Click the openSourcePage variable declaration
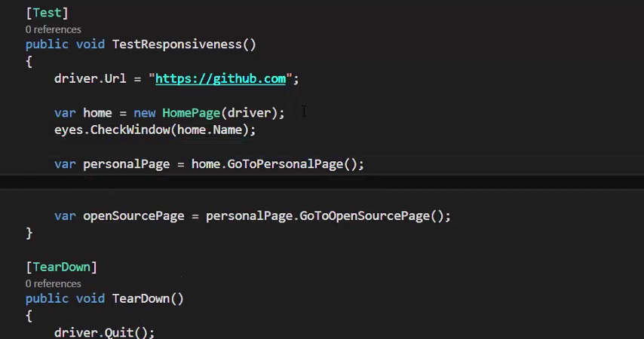The image size is (644, 339). [133, 215]
